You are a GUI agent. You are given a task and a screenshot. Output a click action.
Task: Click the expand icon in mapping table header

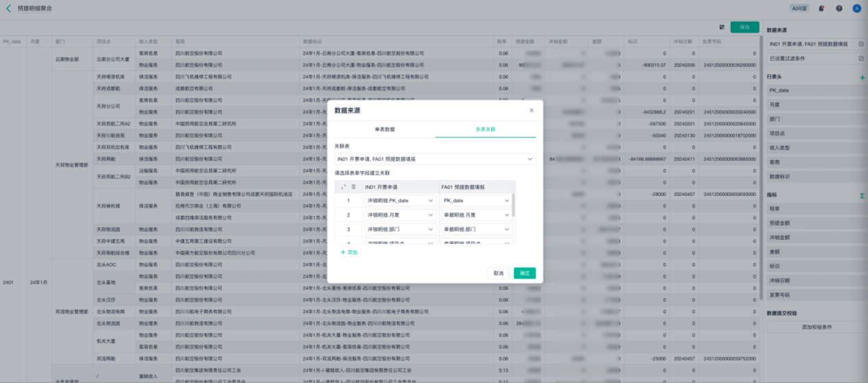343,186
